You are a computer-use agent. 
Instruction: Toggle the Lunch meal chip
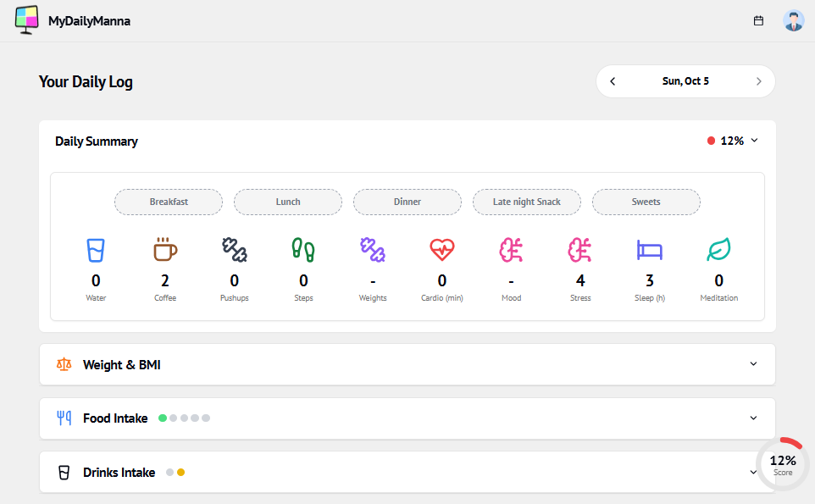(288, 202)
